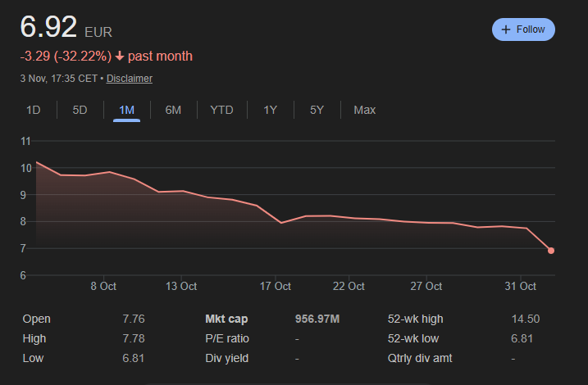Select the 5D chart range

pos(80,110)
